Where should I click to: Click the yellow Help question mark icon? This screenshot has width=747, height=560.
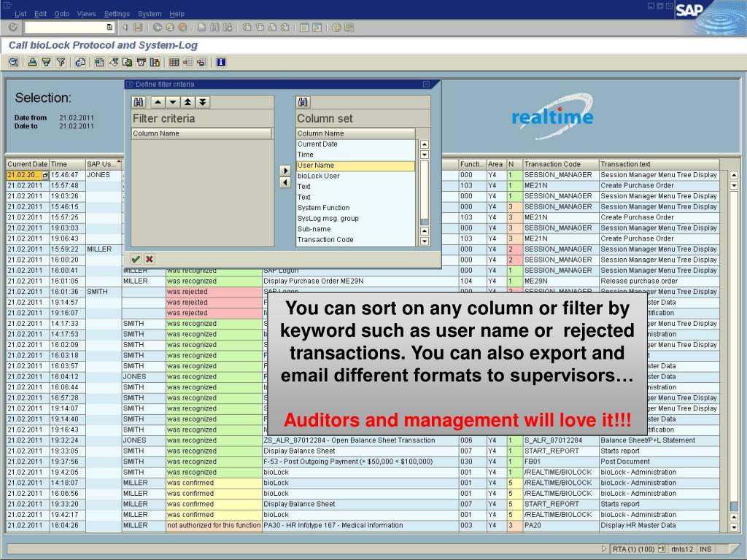pyautogui.click(x=336, y=28)
